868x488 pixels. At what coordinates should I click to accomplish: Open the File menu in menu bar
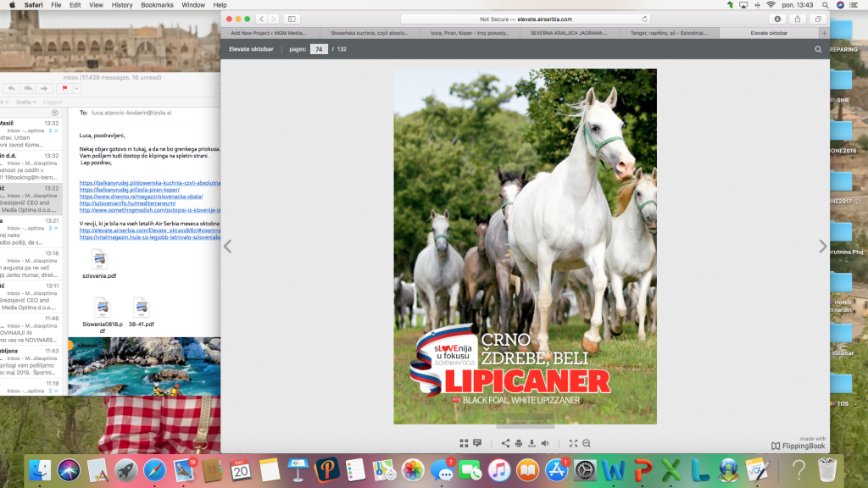coord(56,5)
